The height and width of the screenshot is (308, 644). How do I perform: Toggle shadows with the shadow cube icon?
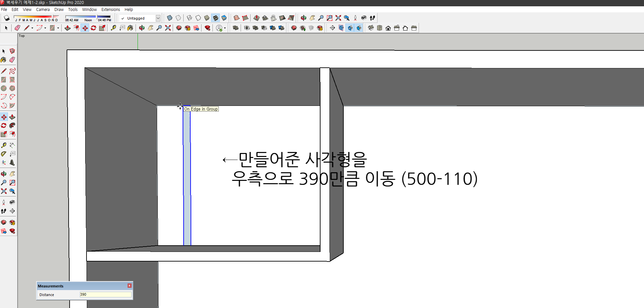7,18
